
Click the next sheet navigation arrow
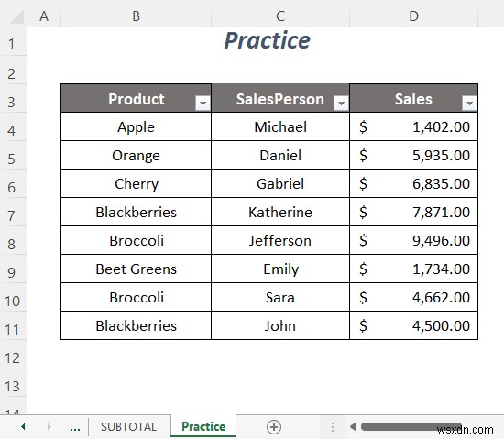[x=49, y=426]
